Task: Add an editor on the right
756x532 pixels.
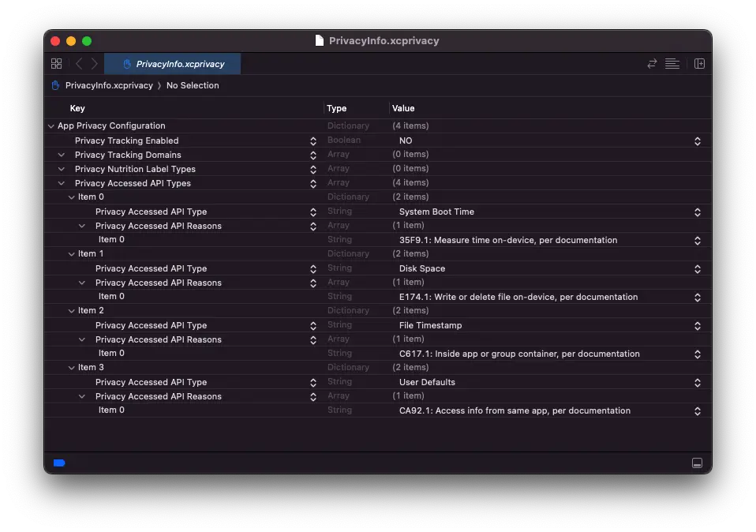Action: [x=700, y=64]
